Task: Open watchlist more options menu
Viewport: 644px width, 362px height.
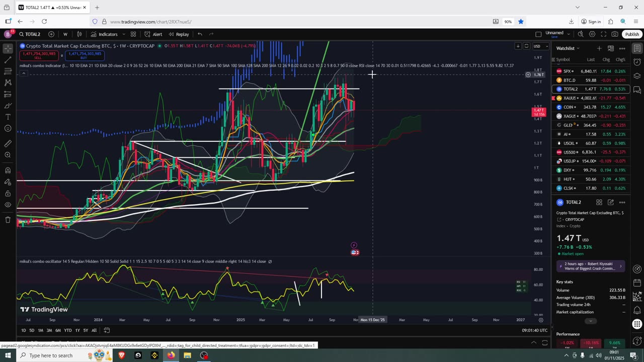Action: pyautogui.click(x=622, y=48)
